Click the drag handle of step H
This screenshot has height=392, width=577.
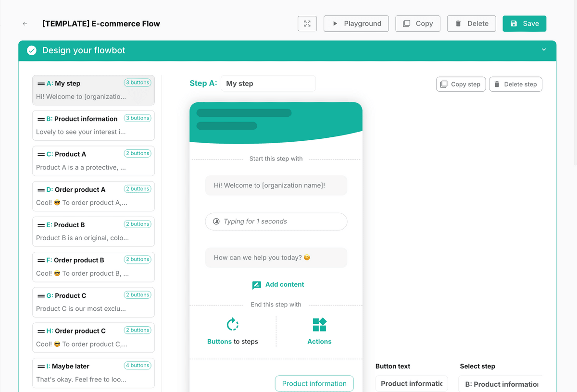[x=41, y=331]
